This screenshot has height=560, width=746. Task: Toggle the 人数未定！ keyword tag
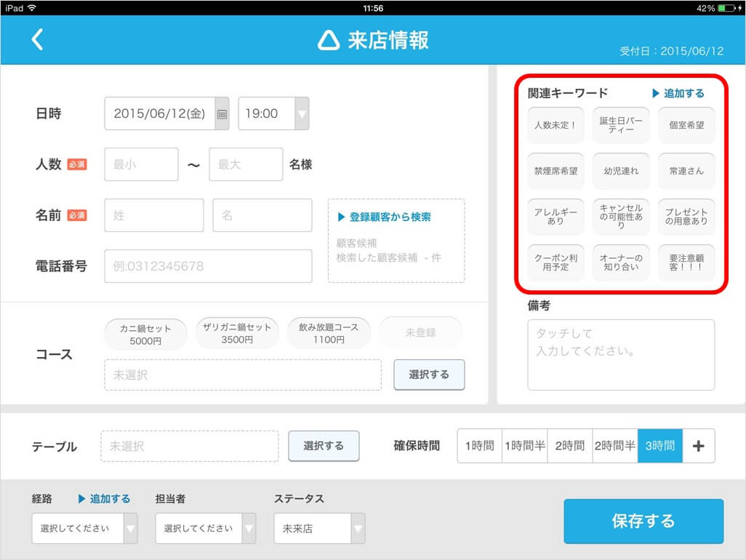pyautogui.click(x=556, y=125)
